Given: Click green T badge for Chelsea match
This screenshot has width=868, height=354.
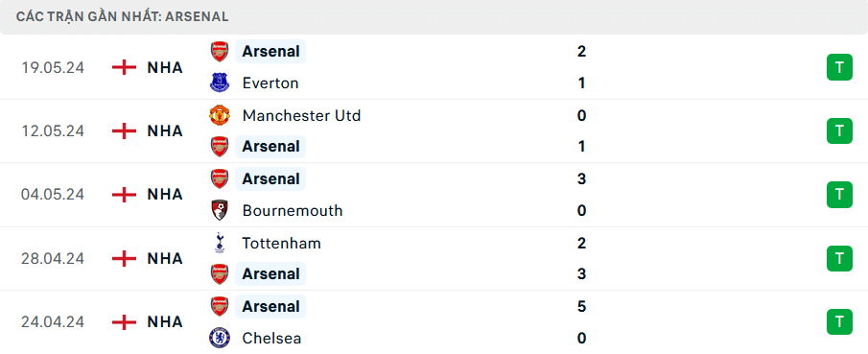Looking at the screenshot, I should click(x=839, y=322).
